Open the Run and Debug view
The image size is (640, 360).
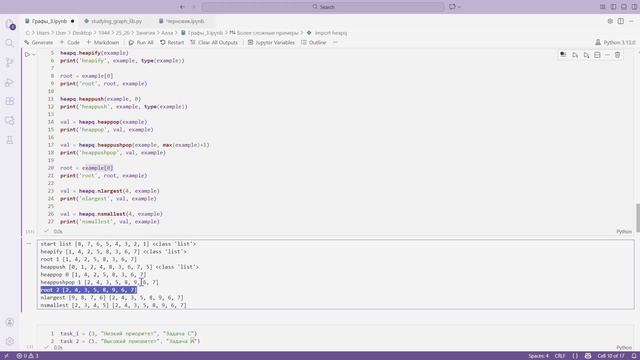click(x=10, y=82)
